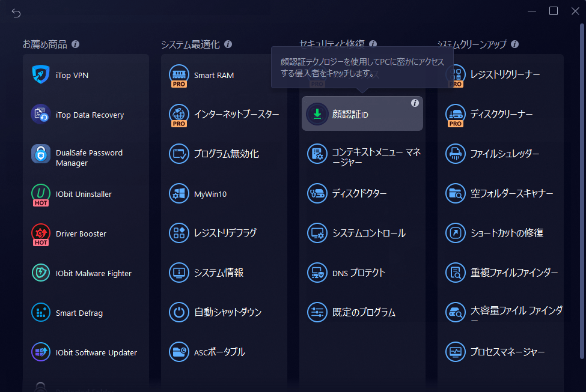Launch the Driver Booster icon
The image size is (586, 392).
[x=41, y=234]
